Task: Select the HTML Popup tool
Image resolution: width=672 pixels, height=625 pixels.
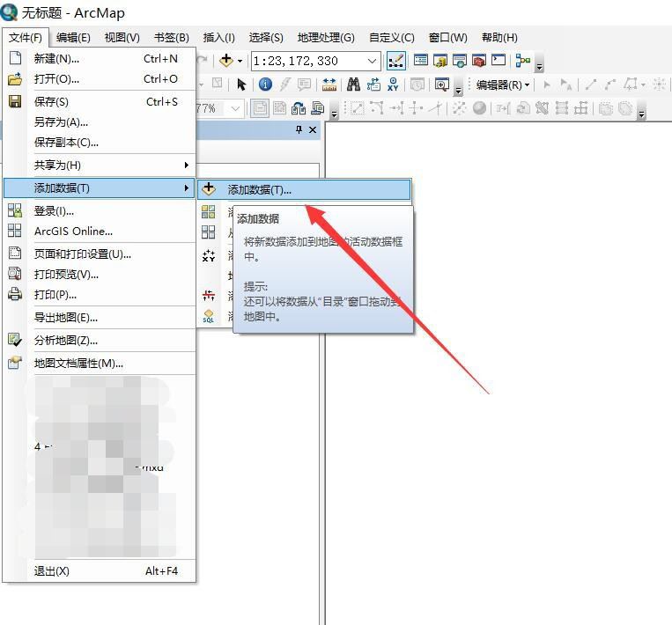Action: tap(304, 85)
